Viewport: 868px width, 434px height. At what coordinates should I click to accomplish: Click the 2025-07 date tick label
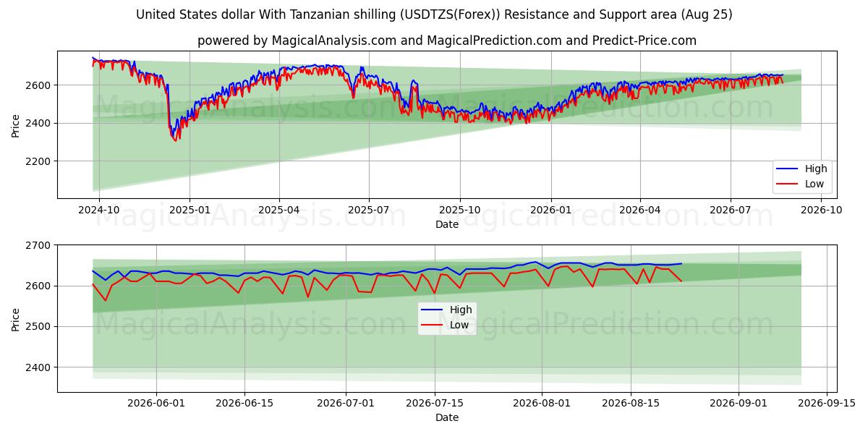point(369,210)
